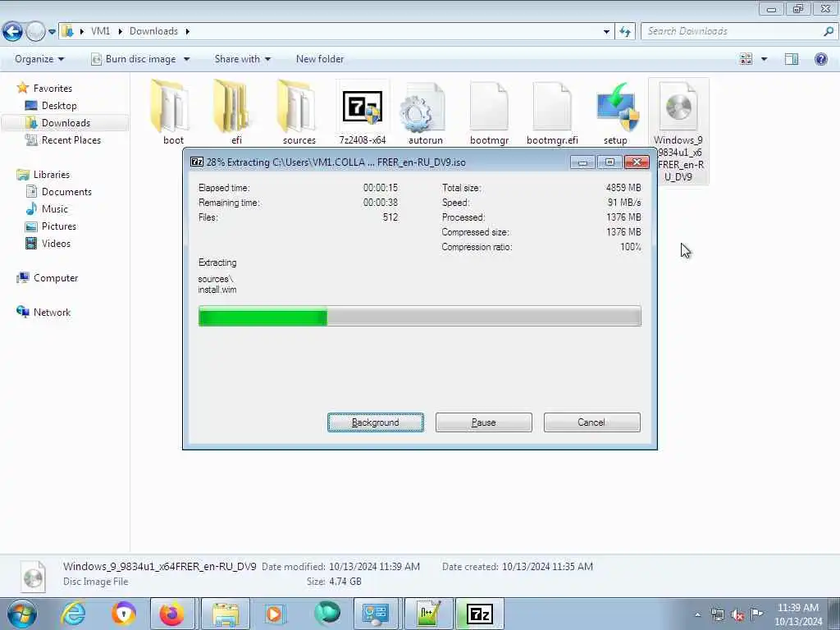
Task: Open the Burn disc image dropdown arrow
Action: [186, 59]
